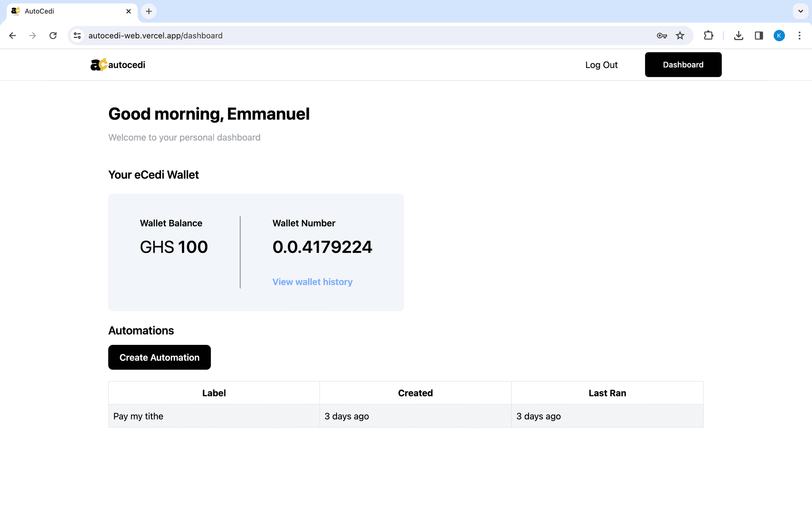This screenshot has height=508, width=812.
Task: Open saved passwords key icon
Action: (x=661, y=36)
